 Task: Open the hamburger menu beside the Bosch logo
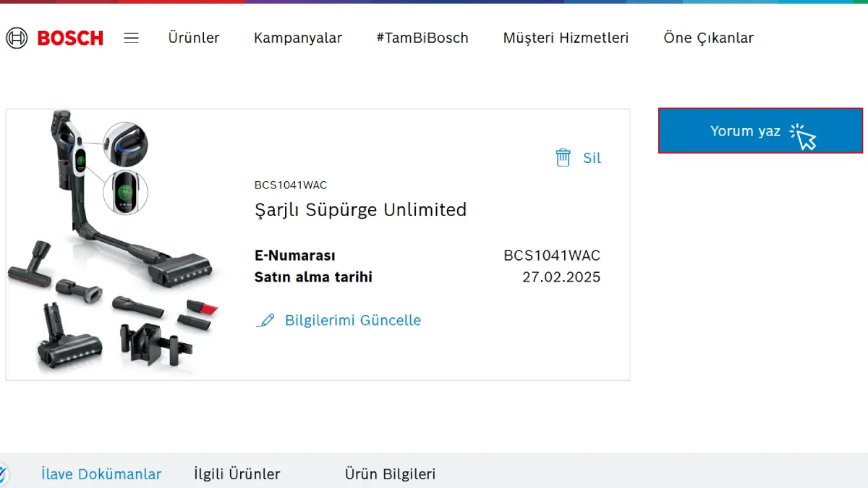tap(131, 38)
